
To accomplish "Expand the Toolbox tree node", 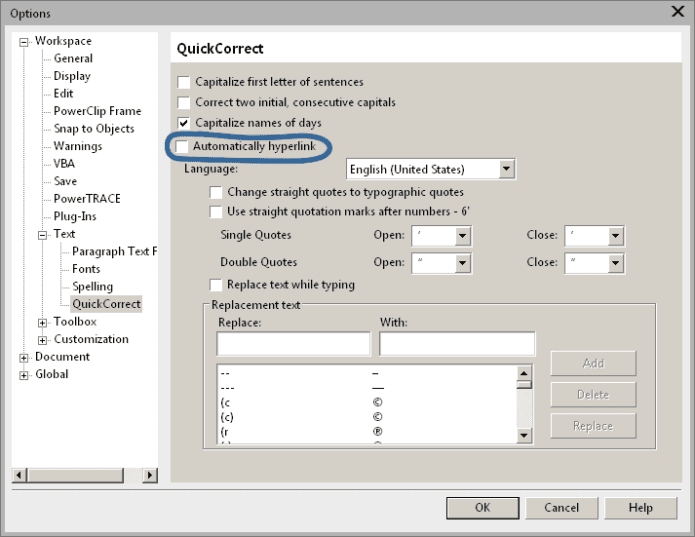I will click(43, 322).
